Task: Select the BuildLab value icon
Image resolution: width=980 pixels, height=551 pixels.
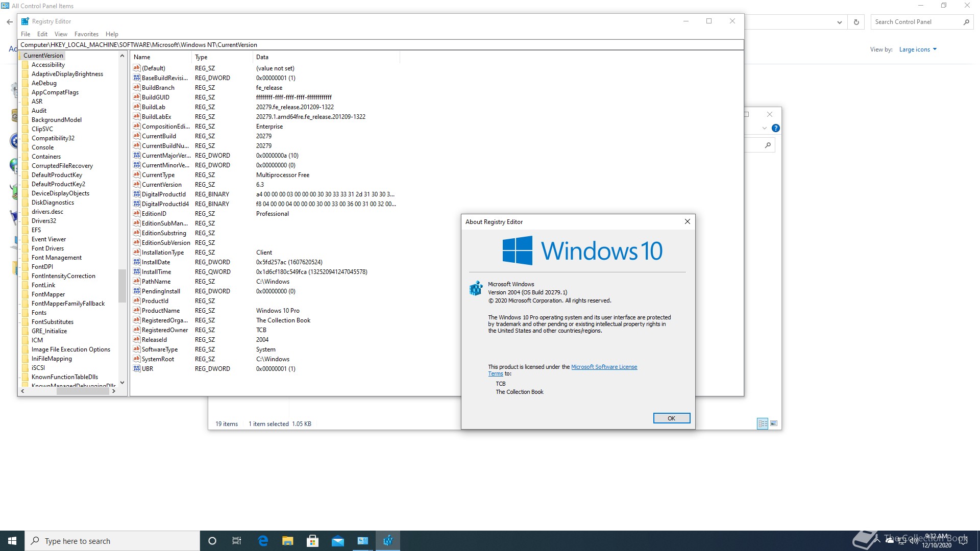Action: pyautogui.click(x=136, y=107)
